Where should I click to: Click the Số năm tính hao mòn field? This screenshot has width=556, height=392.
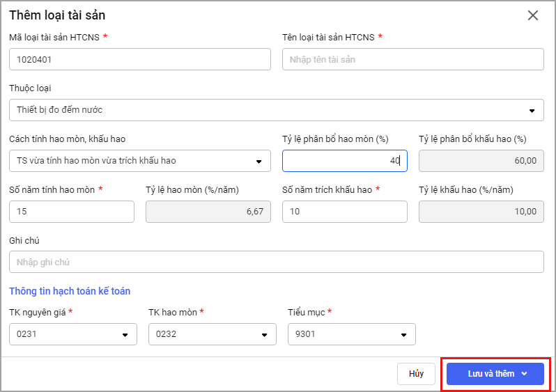click(72, 212)
